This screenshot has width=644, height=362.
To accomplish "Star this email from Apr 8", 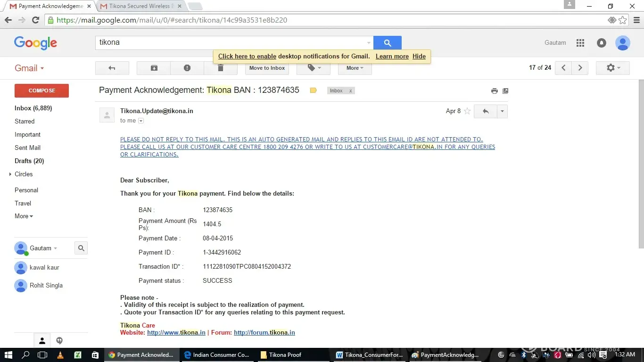I will tap(467, 111).
